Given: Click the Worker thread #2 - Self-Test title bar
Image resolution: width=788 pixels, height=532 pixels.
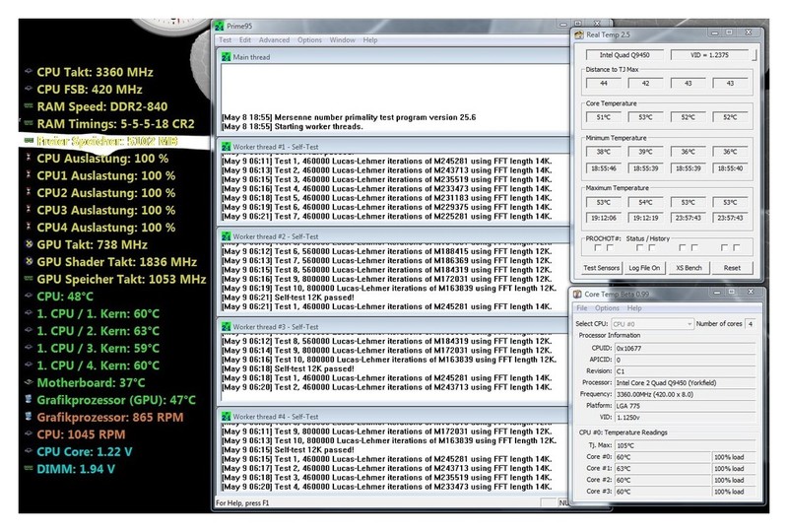Looking at the screenshot, I should (x=392, y=236).
